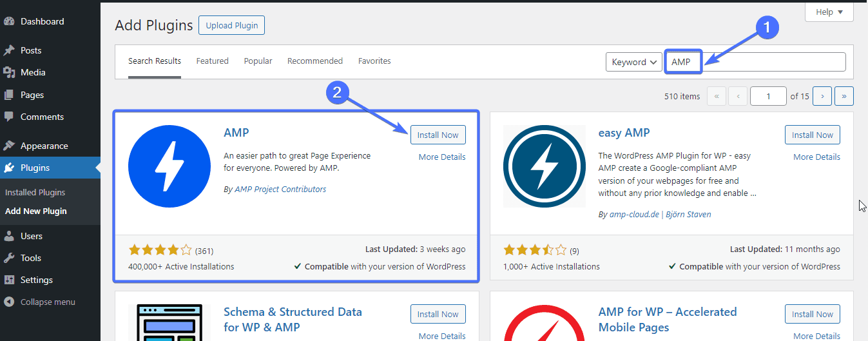Click the easy AMP plugin title
The width and height of the screenshot is (868, 341).
click(x=624, y=133)
